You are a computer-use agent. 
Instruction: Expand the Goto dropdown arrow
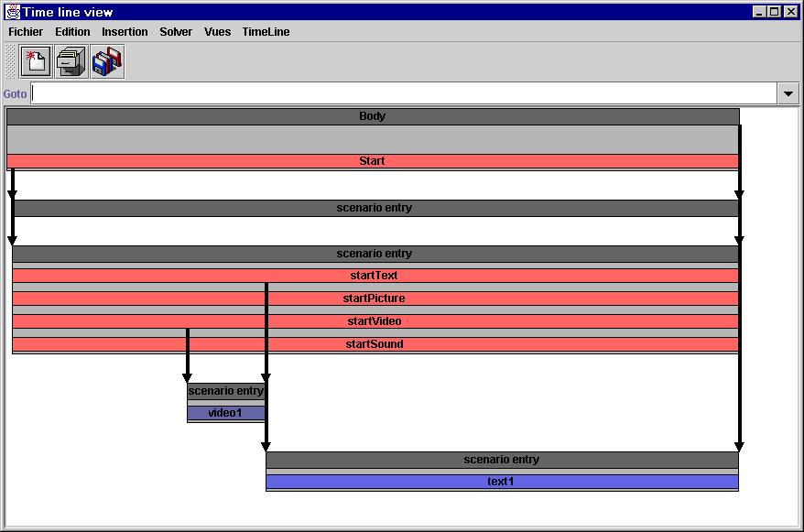coord(788,93)
